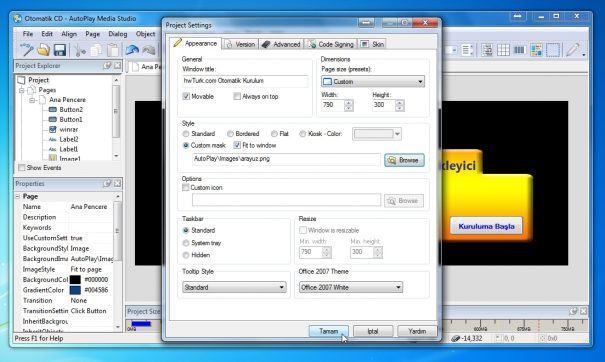Cancel with the Iptal button

[373, 331]
